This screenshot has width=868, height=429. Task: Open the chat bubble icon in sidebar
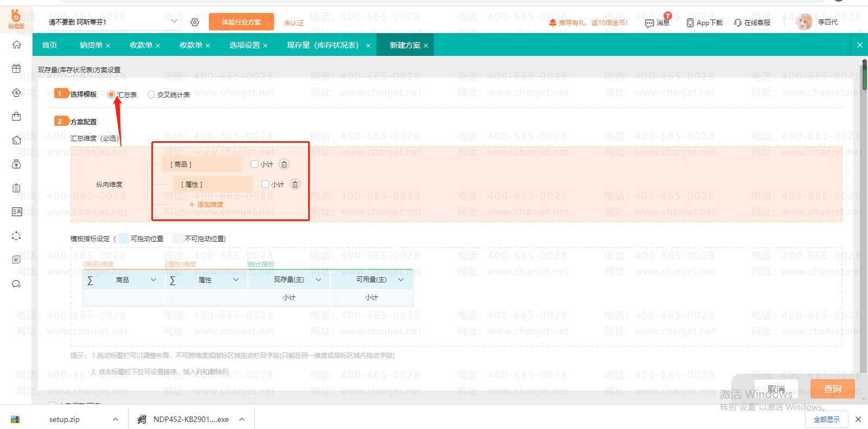[x=16, y=283]
